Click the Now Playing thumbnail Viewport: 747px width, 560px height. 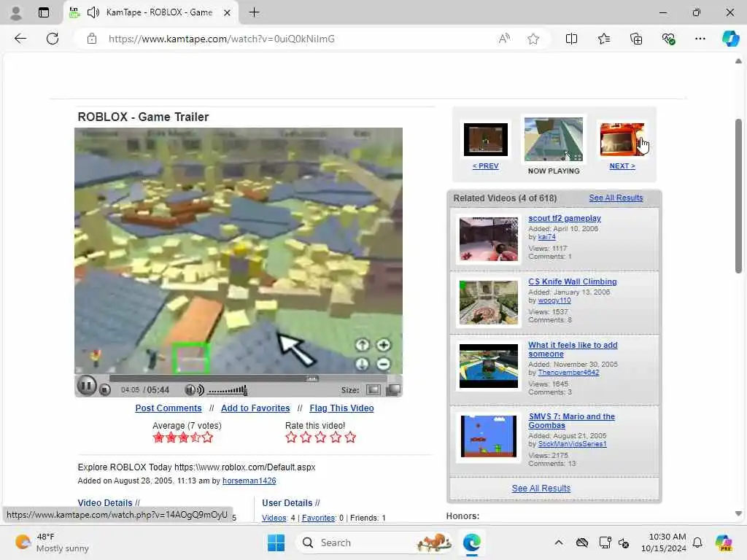(x=554, y=139)
